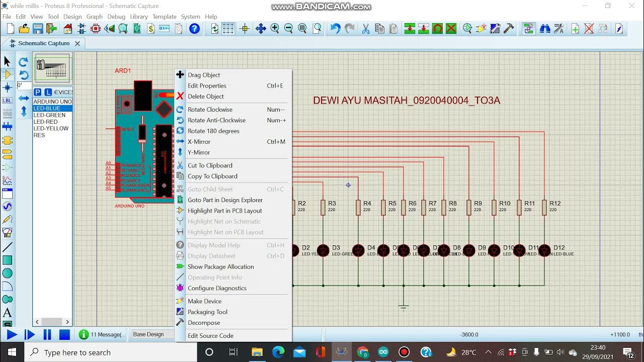This screenshot has width=644, height=362.
Task: Click the New Design toolbar icon
Action: (11, 29)
